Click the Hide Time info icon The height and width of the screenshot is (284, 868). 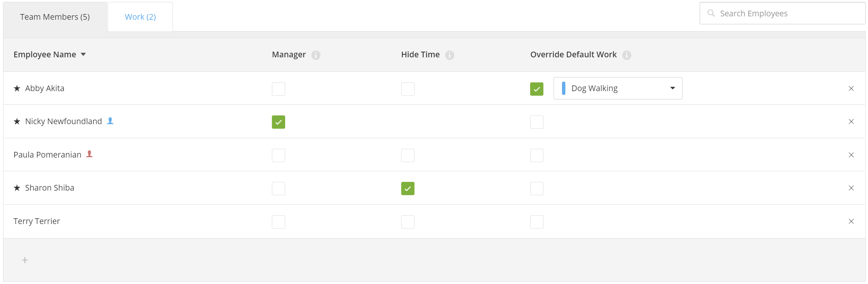tap(449, 55)
